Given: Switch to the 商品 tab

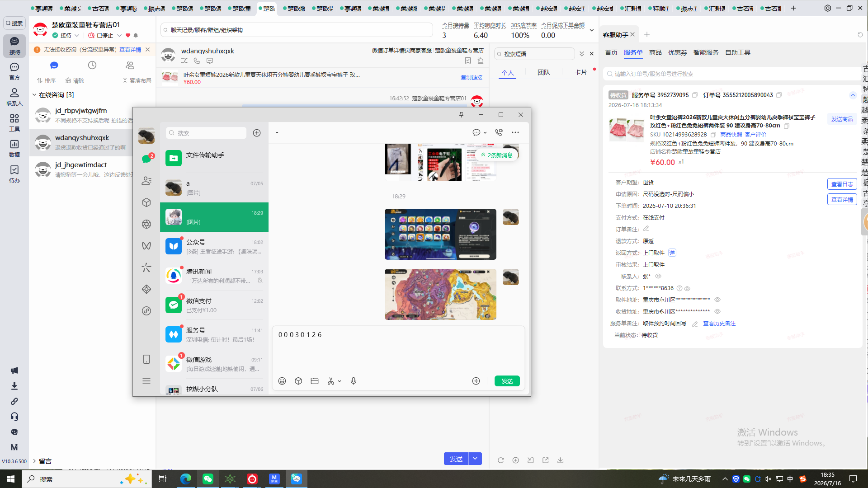Looking at the screenshot, I should [655, 52].
